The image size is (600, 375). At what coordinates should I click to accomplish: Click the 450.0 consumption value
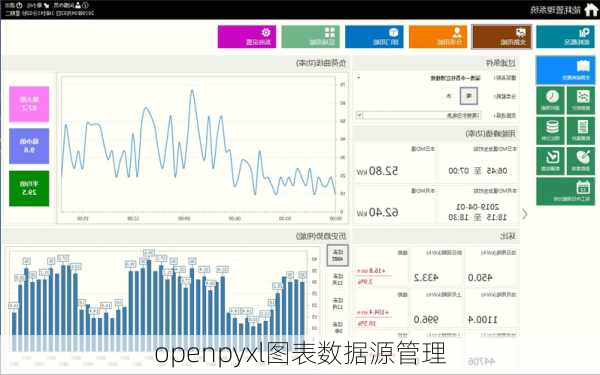(480, 278)
